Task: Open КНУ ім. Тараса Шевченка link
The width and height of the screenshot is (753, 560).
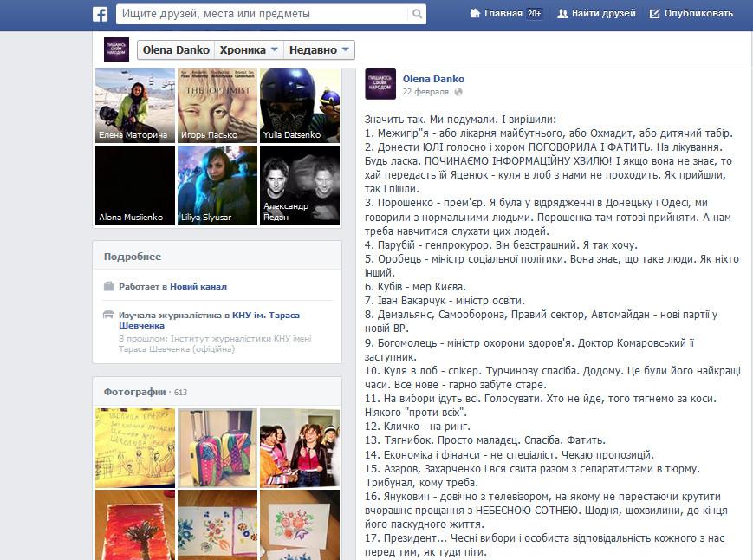Action: coord(265,316)
